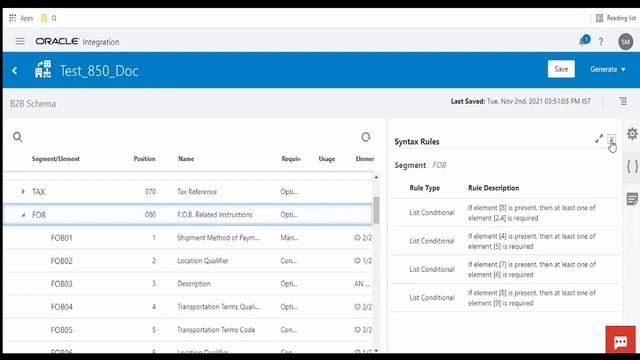This screenshot has width=640, height=360.
Task: Collapse the FOB segment row
Action: [23, 214]
